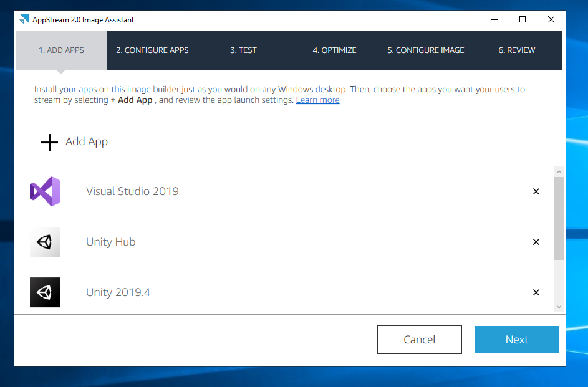Viewport: 588px width, 387px height.
Task: Click the AppStream title bar logo icon
Action: point(24,19)
